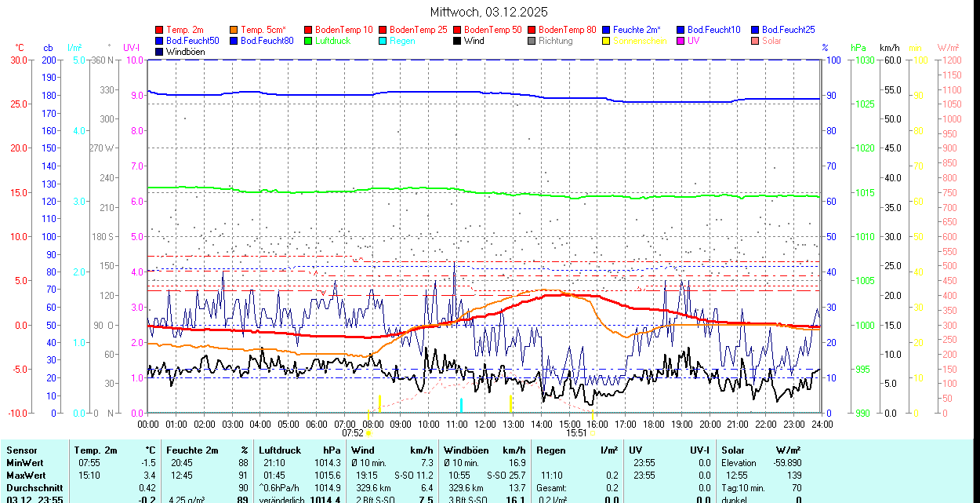This screenshot has width=980, height=503.
Task: Click the Sensor column header in table
Action: 22,450
